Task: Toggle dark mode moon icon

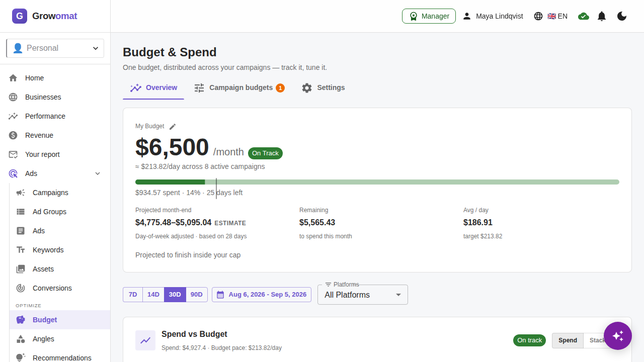Action: pos(622,16)
